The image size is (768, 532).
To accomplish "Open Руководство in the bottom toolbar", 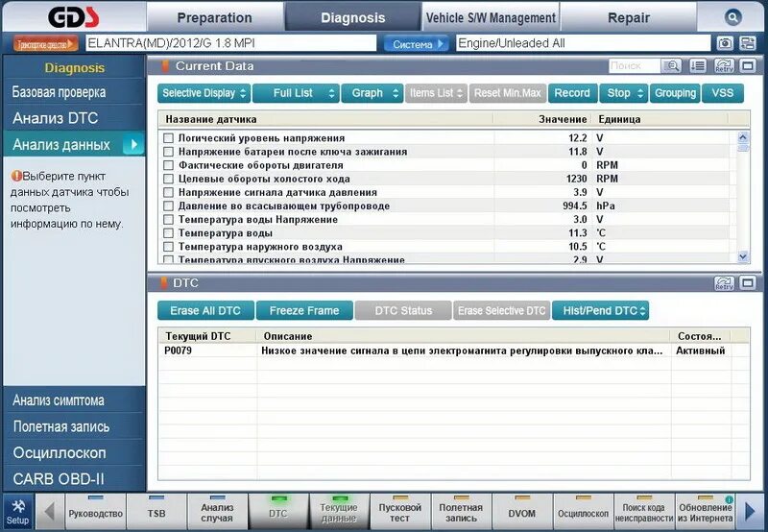I will pyautogui.click(x=95, y=513).
